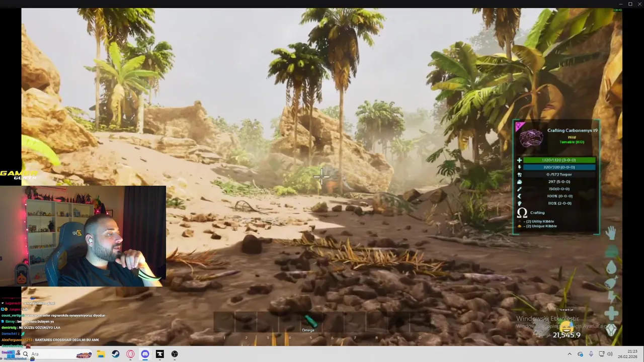Image resolution: width=644 pixels, height=362 pixels.
Task: Open File Explorer from the taskbar
Action: coord(101,354)
